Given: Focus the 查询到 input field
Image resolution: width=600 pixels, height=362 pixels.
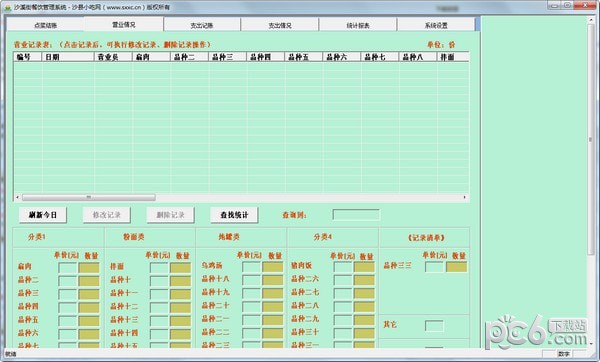Looking at the screenshot, I should [x=356, y=215].
